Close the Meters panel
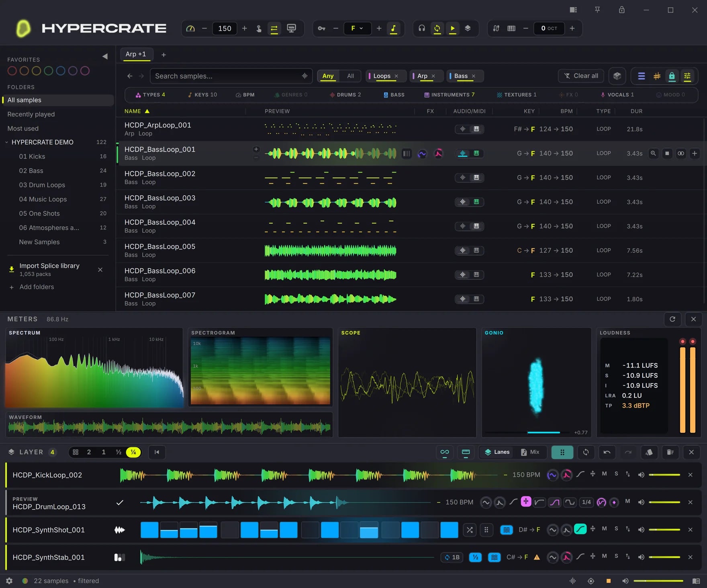Image resolution: width=707 pixels, height=588 pixels. point(693,319)
